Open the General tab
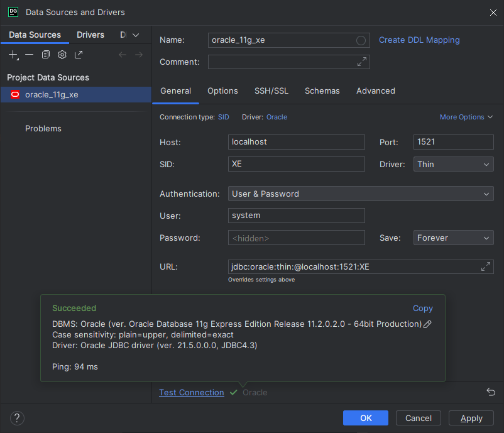Image resolution: width=504 pixels, height=433 pixels. click(175, 91)
